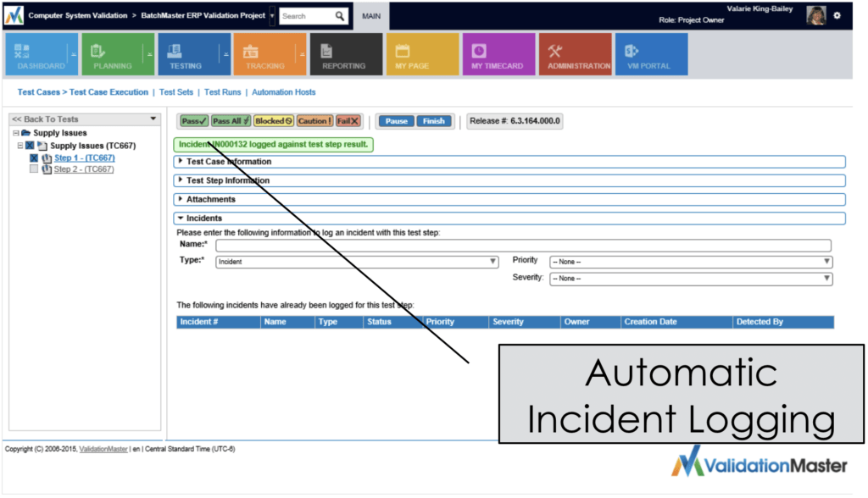Click the header Search field
The image size is (868, 498).
[307, 16]
